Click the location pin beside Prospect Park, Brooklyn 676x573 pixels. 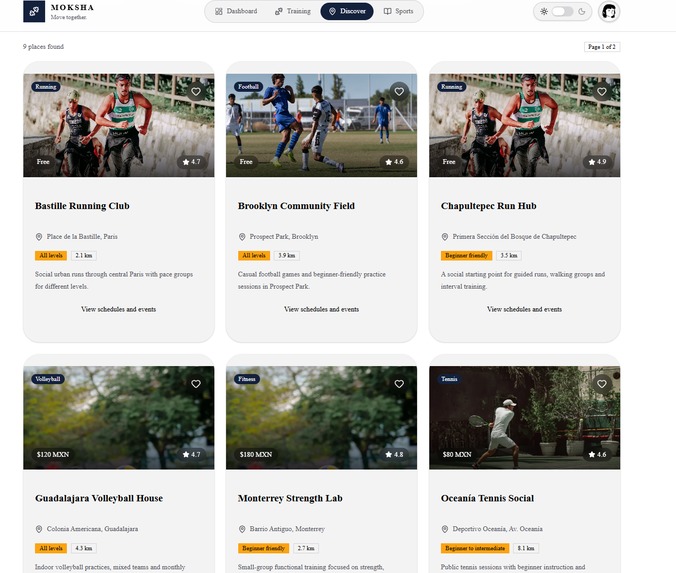click(242, 237)
